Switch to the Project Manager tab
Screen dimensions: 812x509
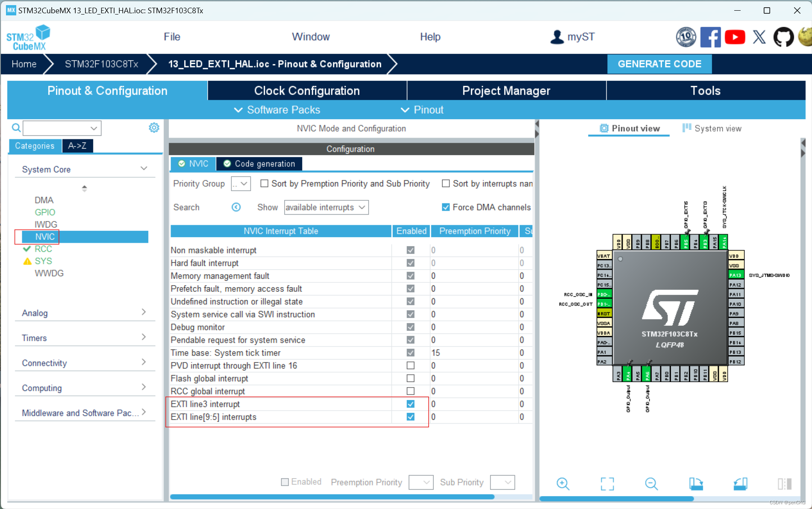[x=506, y=91]
